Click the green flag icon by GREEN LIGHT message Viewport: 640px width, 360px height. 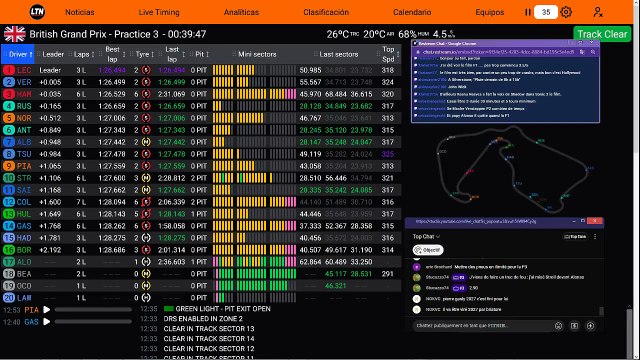[x=169, y=309]
